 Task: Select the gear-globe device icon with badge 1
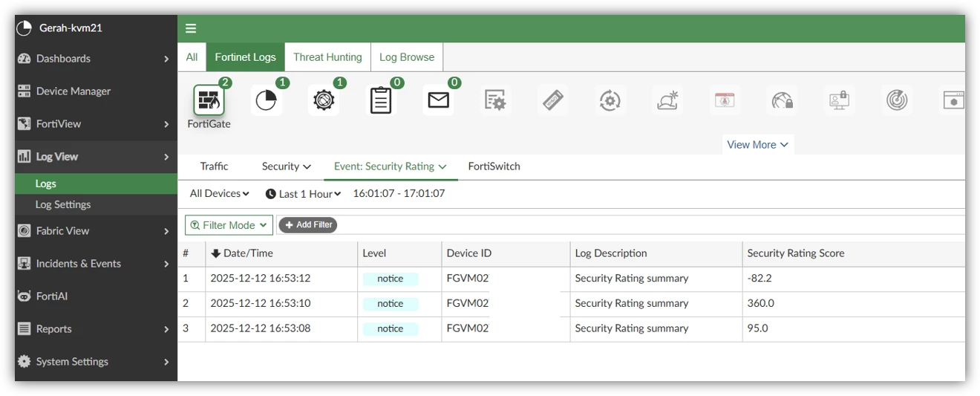click(x=324, y=100)
